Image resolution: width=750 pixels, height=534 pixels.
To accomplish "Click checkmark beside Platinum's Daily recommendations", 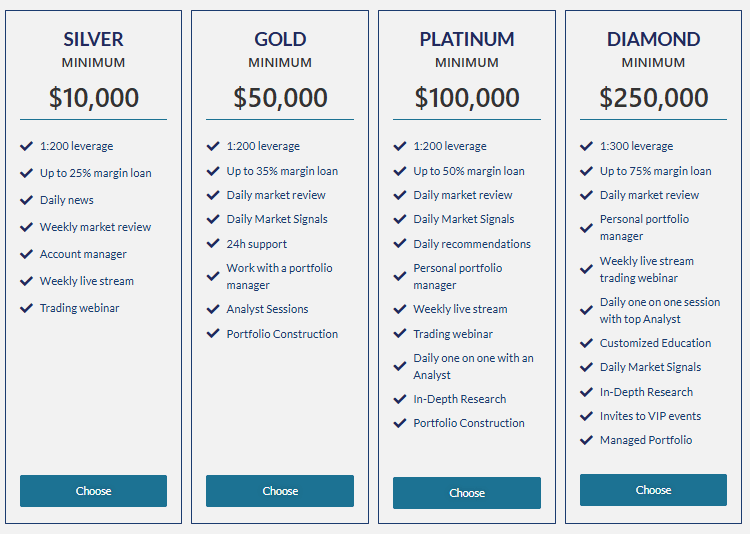I will 400,244.
